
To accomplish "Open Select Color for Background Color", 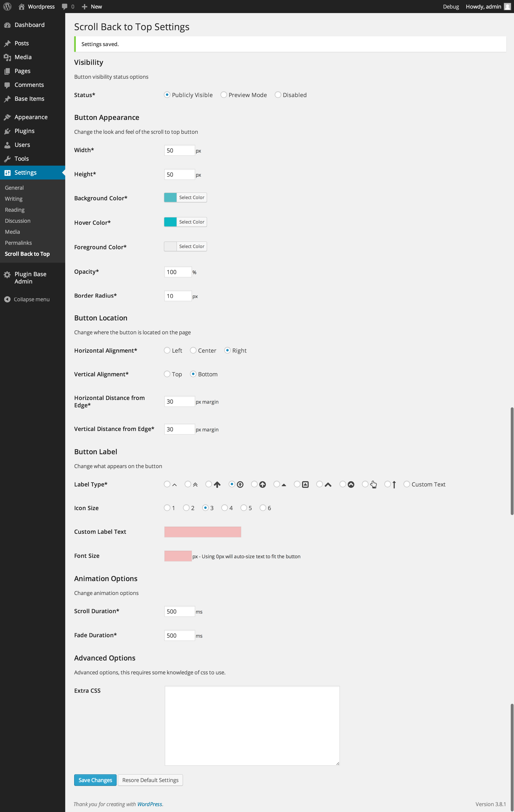I will (191, 197).
